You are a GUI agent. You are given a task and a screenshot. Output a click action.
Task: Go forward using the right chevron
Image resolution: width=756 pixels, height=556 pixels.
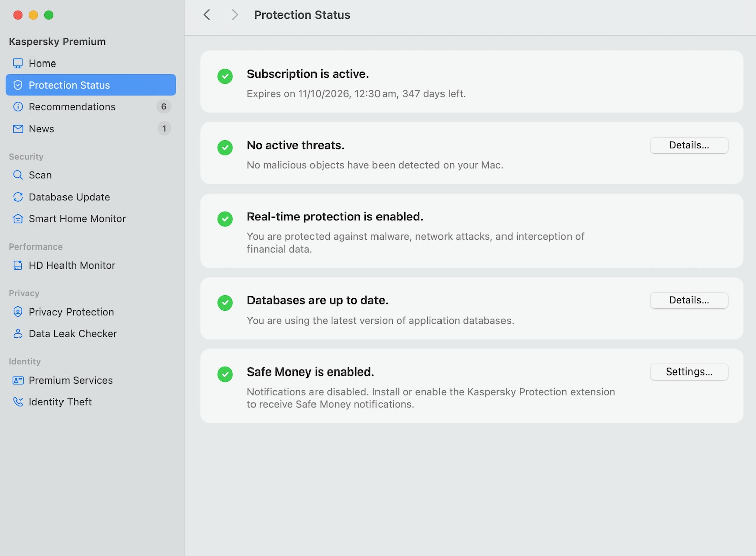[234, 15]
